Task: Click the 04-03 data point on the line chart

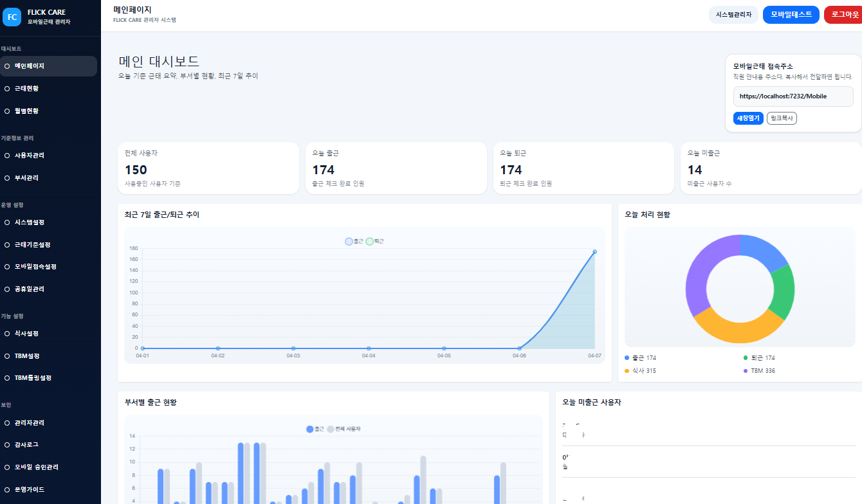Action: pos(293,348)
